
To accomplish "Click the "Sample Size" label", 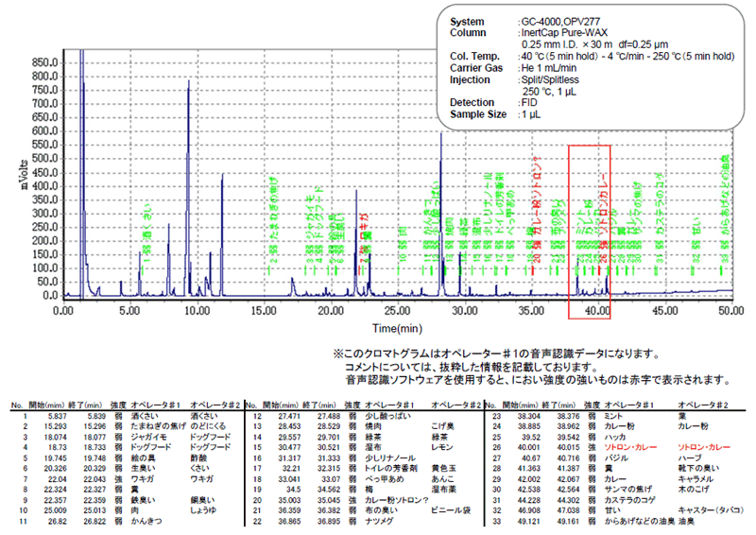I will pyautogui.click(x=478, y=114).
